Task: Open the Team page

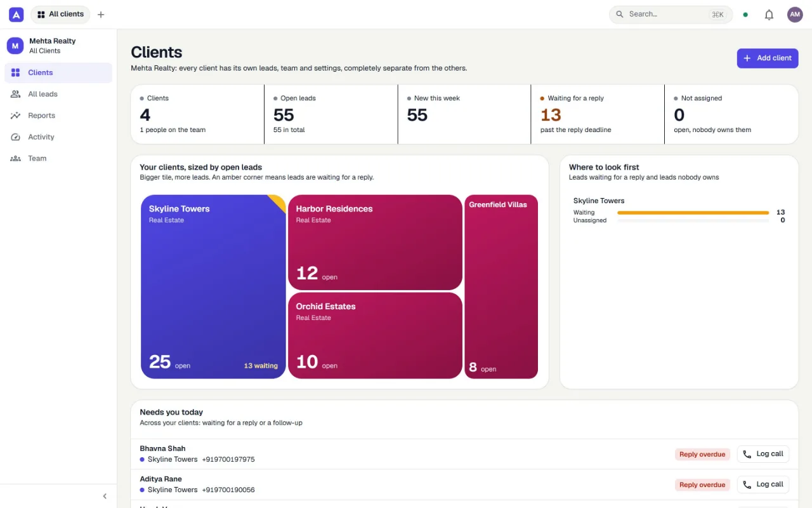Action: pyautogui.click(x=58, y=159)
